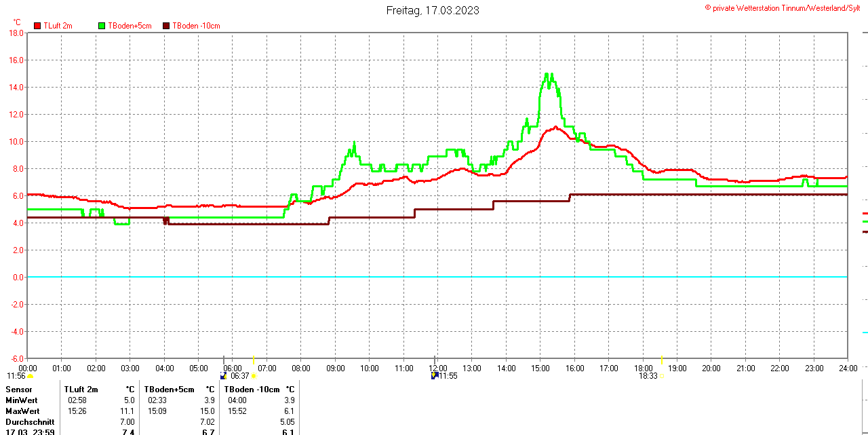Click the Sensor header in statistics table
Screen dimensions: 868x435
click(x=18, y=390)
